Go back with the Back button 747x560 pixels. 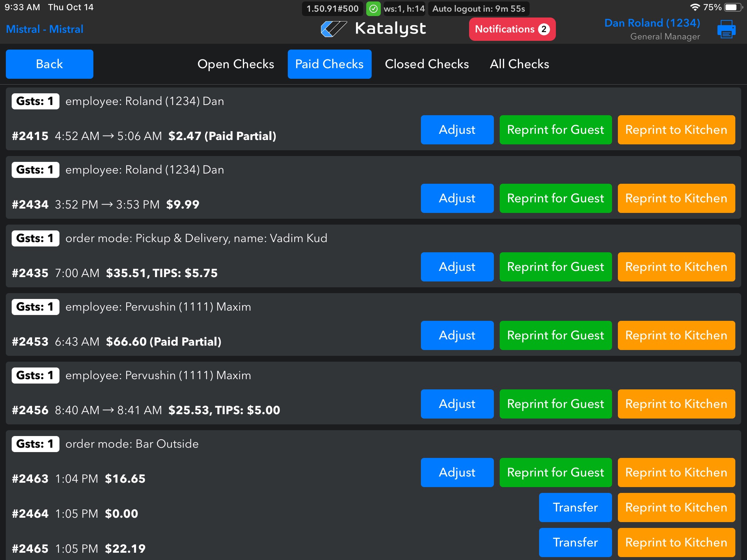click(x=50, y=64)
